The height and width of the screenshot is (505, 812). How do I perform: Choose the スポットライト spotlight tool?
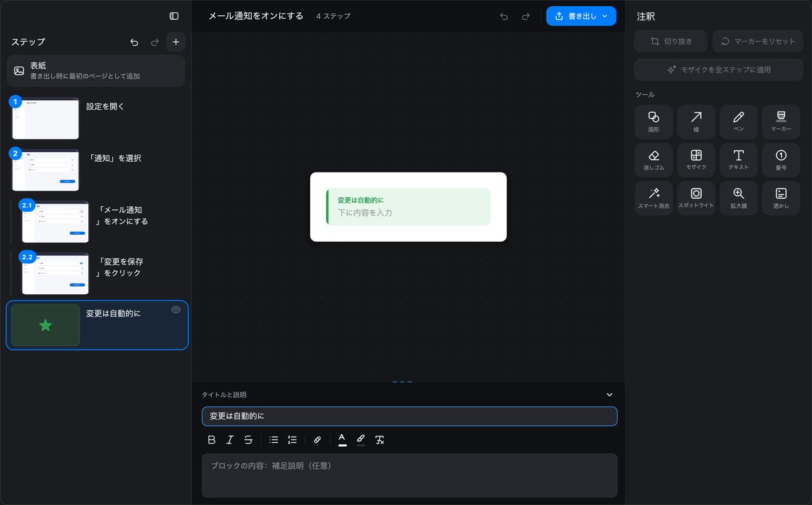(x=696, y=199)
